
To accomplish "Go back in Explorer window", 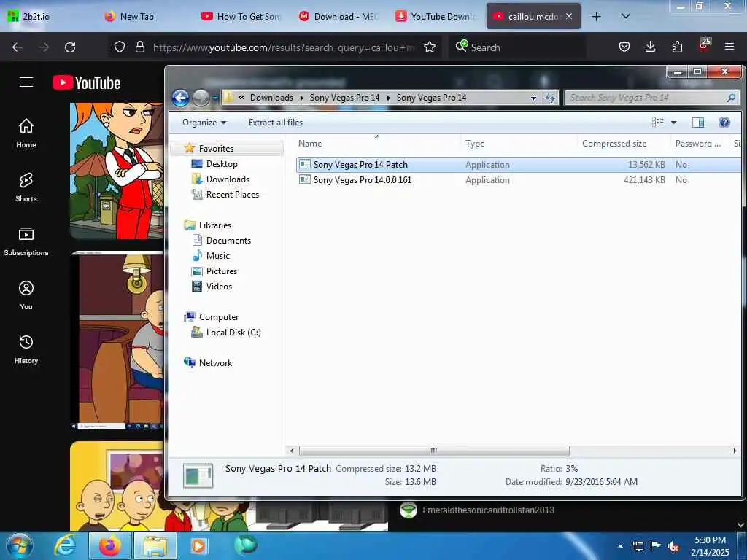I will (x=181, y=98).
